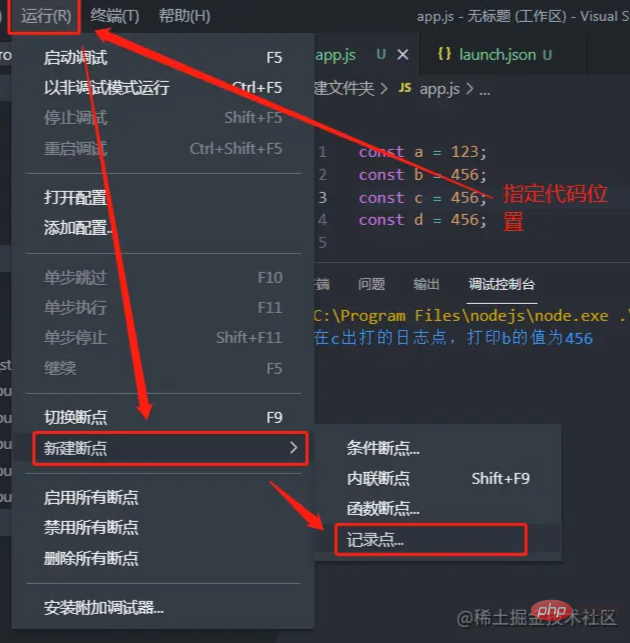Click 添加配置 menu entry
630x643 pixels.
(163, 228)
